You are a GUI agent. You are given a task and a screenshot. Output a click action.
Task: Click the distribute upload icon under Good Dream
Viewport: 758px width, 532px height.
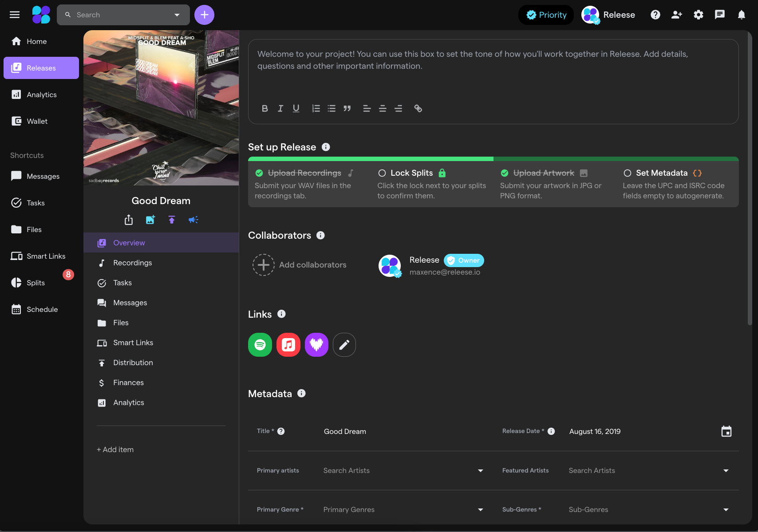(172, 220)
